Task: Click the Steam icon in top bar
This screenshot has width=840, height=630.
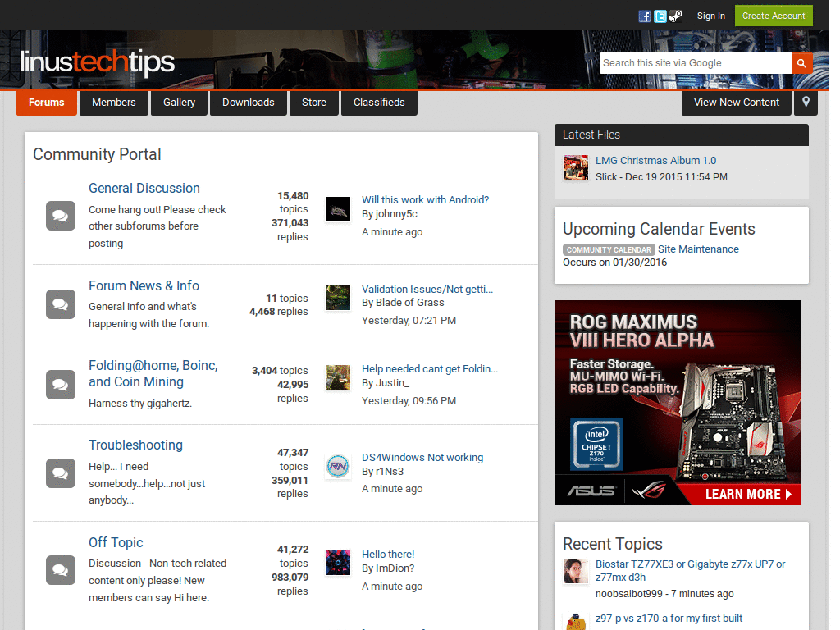Action: [x=676, y=16]
